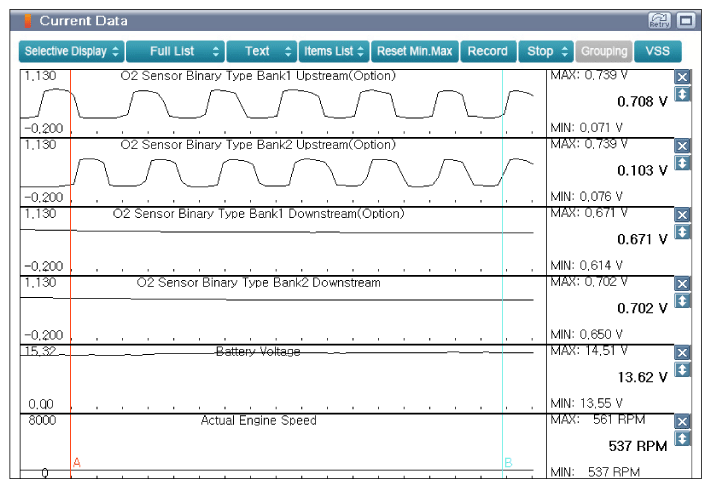The height and width of the screenshot is (488, 711).
Task: Click the MIN: 0.650 V reading
Action: (x=586, y=334)
